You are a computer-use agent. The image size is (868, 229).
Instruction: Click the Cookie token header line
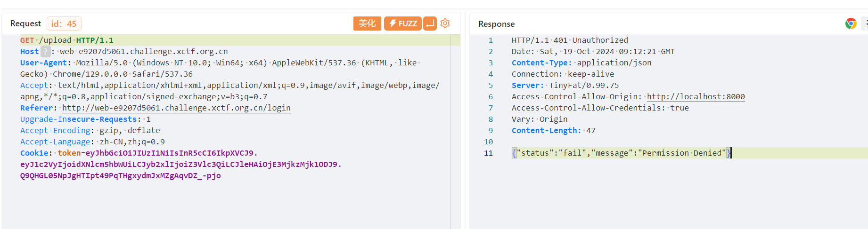139,153
